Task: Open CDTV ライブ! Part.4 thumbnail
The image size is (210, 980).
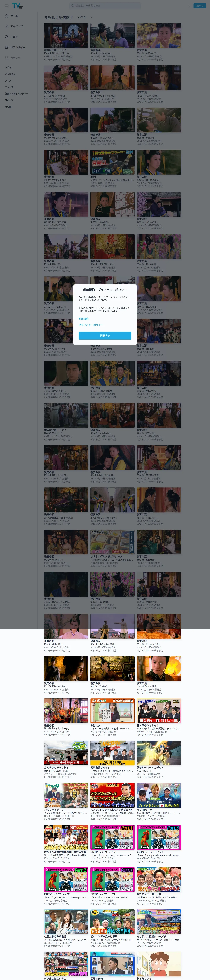Action: click(112, 880)
